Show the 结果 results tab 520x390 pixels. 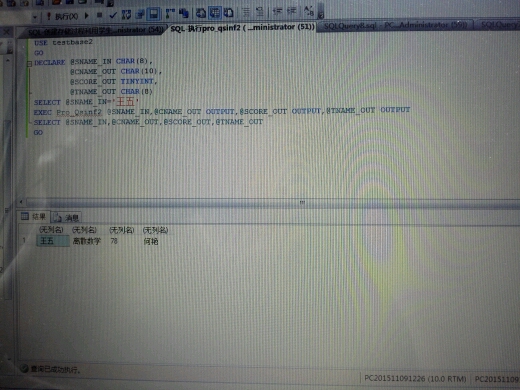pyautogui.click(x=34, y=217)
